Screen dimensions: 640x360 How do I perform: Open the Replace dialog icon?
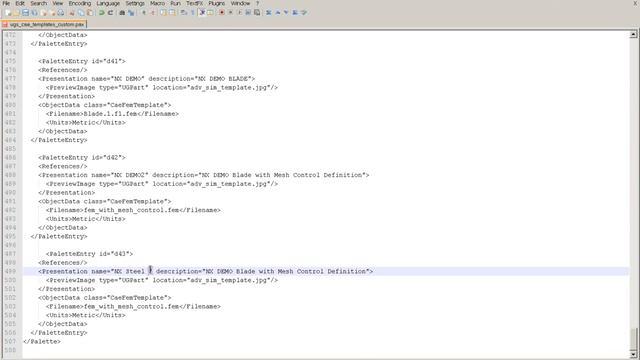pyautogui.click(x=131, y=13)
